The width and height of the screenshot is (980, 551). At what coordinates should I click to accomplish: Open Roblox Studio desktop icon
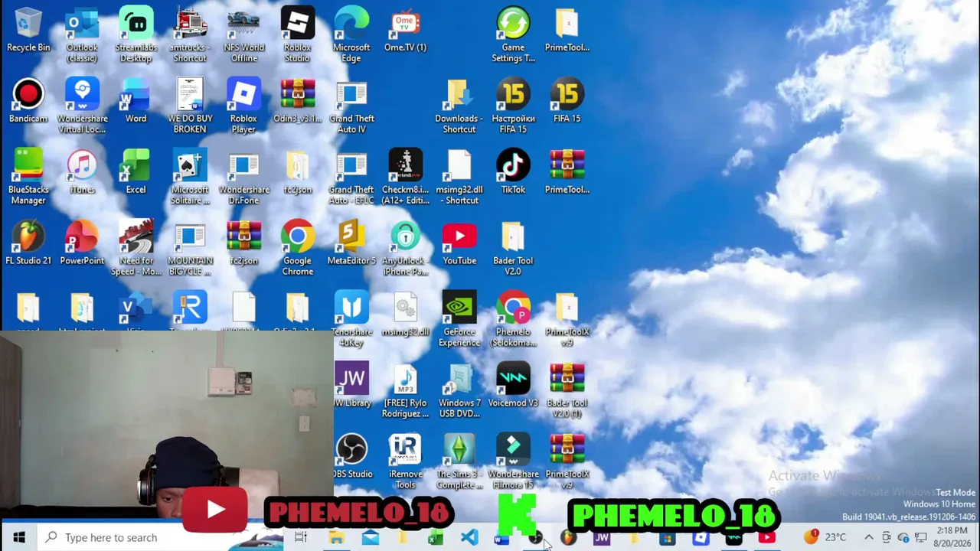(298, 36)
